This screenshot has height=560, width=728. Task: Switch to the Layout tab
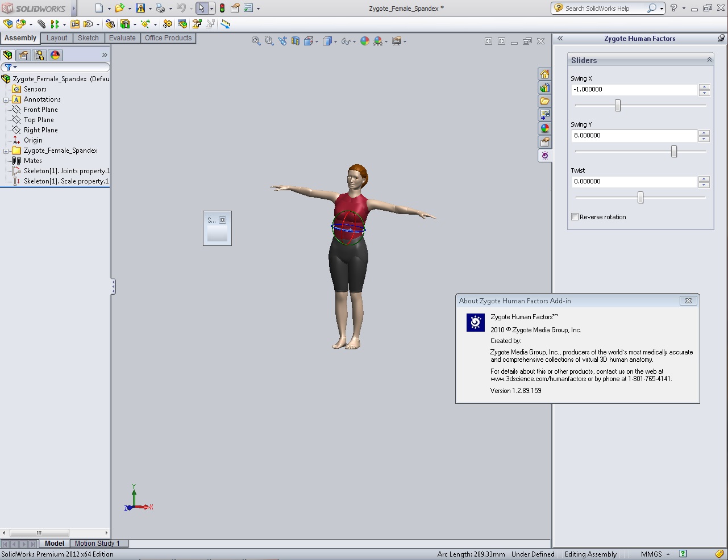tap(57, 38)
